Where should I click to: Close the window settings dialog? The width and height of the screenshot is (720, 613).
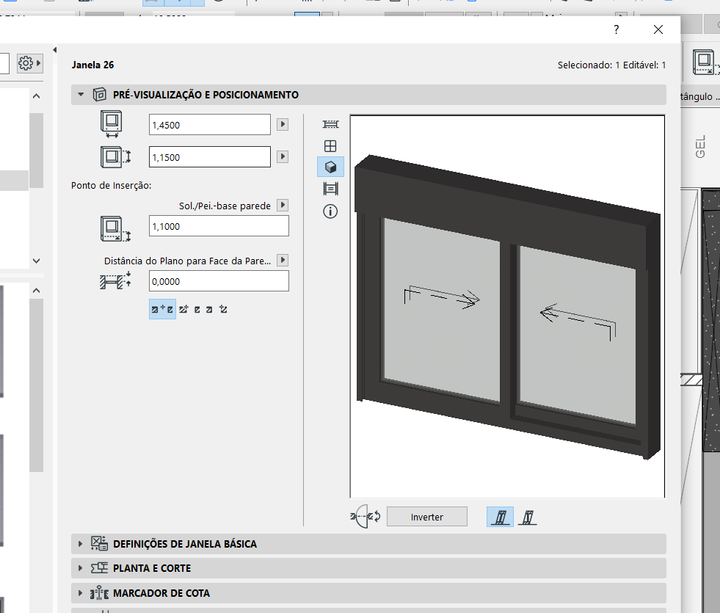pos(658,29)
